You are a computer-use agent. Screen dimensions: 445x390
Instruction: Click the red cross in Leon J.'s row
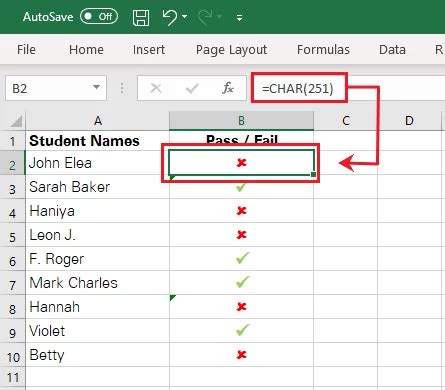coord(241,235)
